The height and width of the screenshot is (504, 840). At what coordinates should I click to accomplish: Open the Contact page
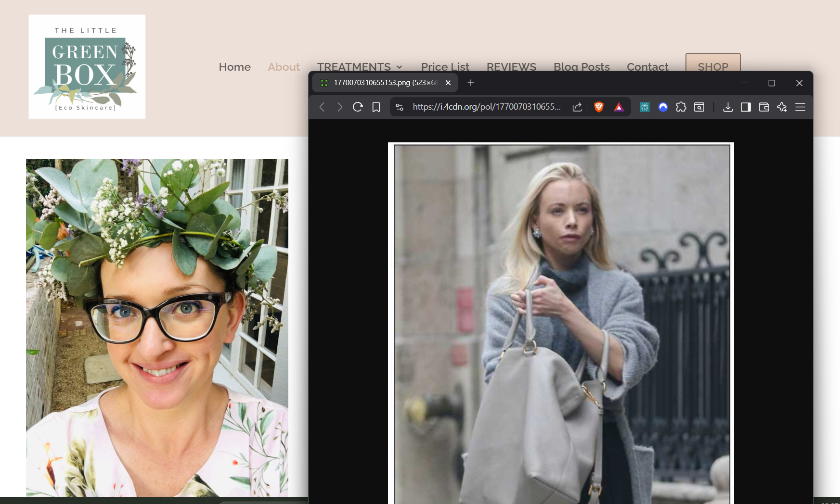tap(647, 67)
